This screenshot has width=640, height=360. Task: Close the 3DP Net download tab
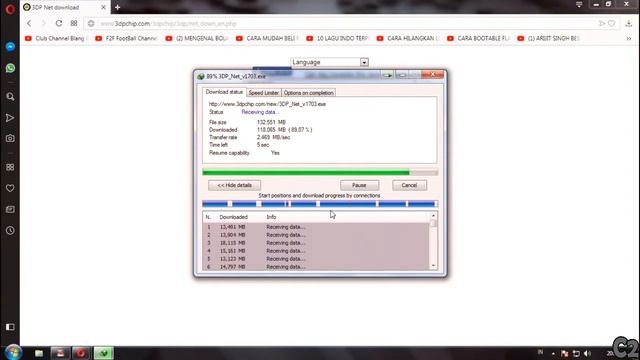(103, 7)
